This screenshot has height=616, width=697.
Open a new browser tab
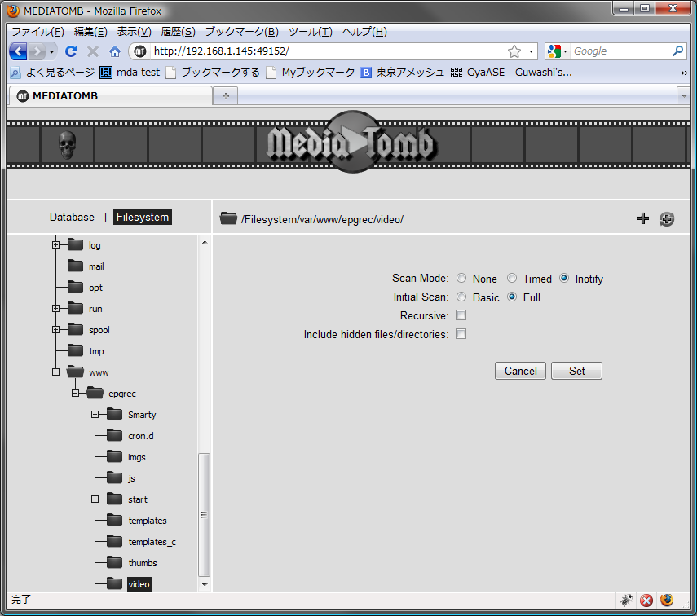coord(225,96)
